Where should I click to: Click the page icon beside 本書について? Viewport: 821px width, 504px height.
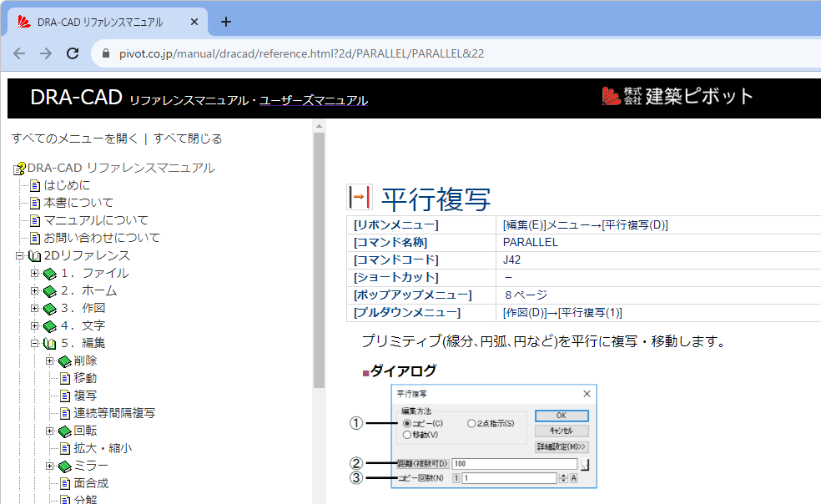(x=35, y=204)
